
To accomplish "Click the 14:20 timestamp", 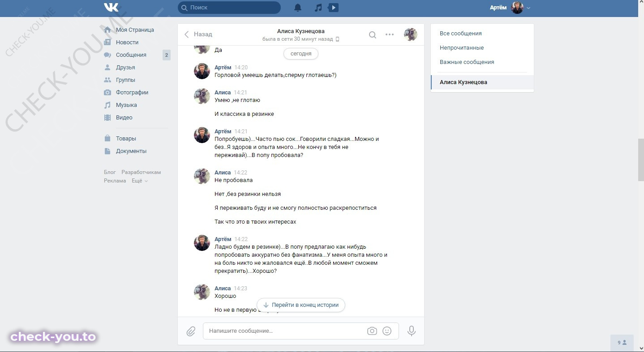I will (241, 68).
